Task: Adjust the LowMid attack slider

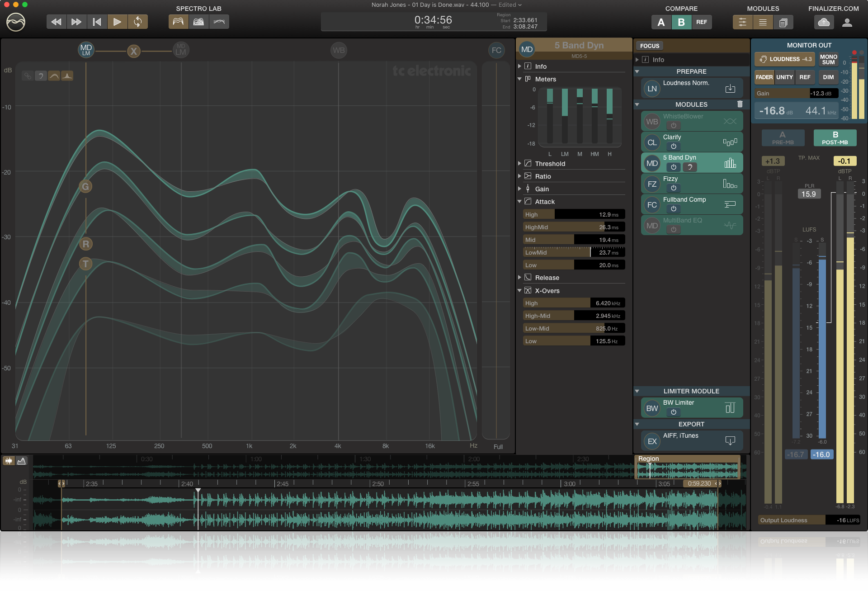Action: (574, 252)
